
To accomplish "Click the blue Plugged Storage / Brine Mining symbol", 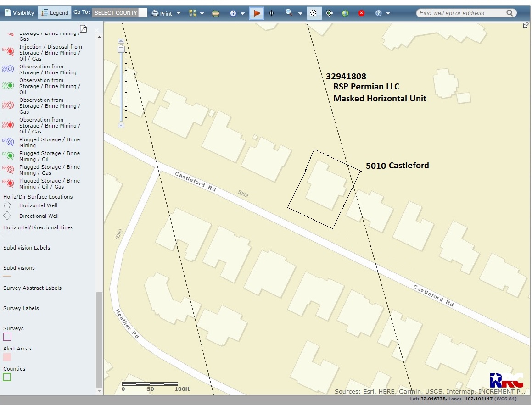I will (x=8, y=142).
